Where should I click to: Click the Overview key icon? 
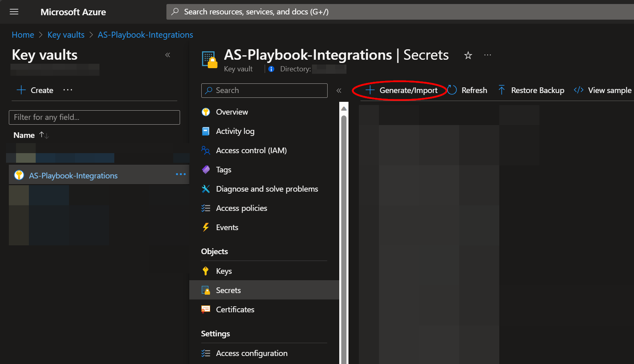click(x=206, y=112)
